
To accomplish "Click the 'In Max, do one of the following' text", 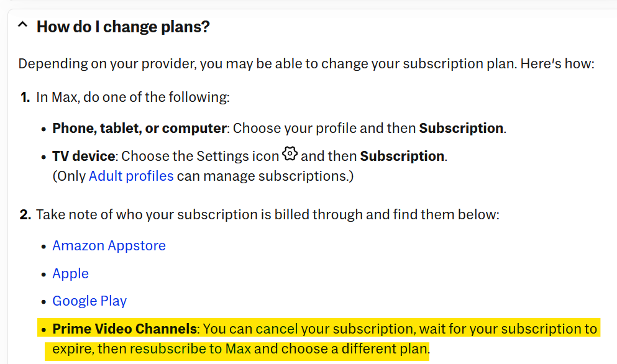I will coord(133,97).
